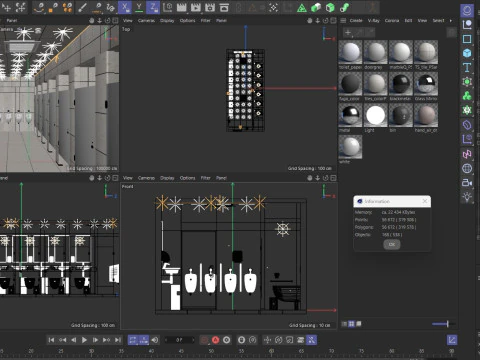Select the white Light material thumbnail
480x360 pixels.
pyautogui.click(x=375, y=115)
